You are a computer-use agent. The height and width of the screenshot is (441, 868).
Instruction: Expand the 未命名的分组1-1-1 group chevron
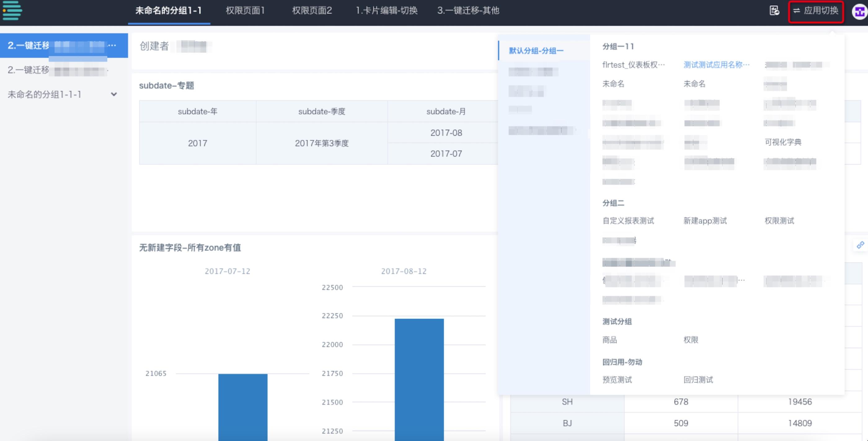coord(114,94)
